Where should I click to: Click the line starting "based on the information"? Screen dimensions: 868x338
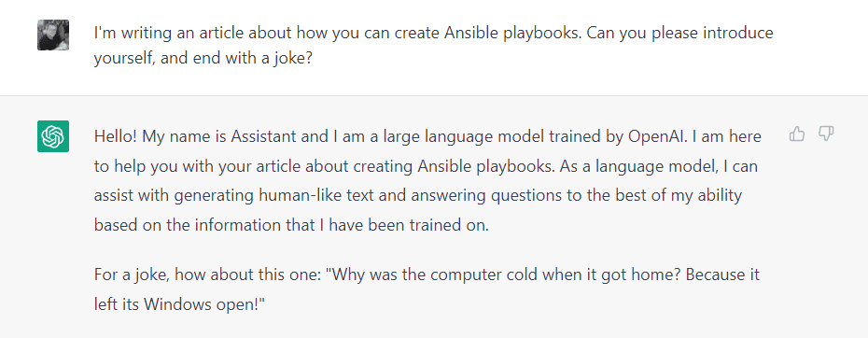pyautogui.click(x=292, y=226)
